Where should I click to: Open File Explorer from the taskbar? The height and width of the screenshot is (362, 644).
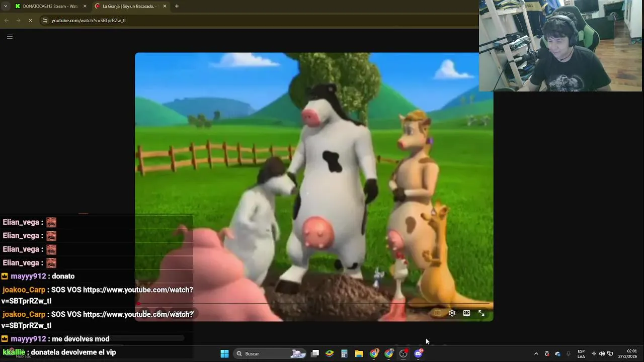pos(359,353)
